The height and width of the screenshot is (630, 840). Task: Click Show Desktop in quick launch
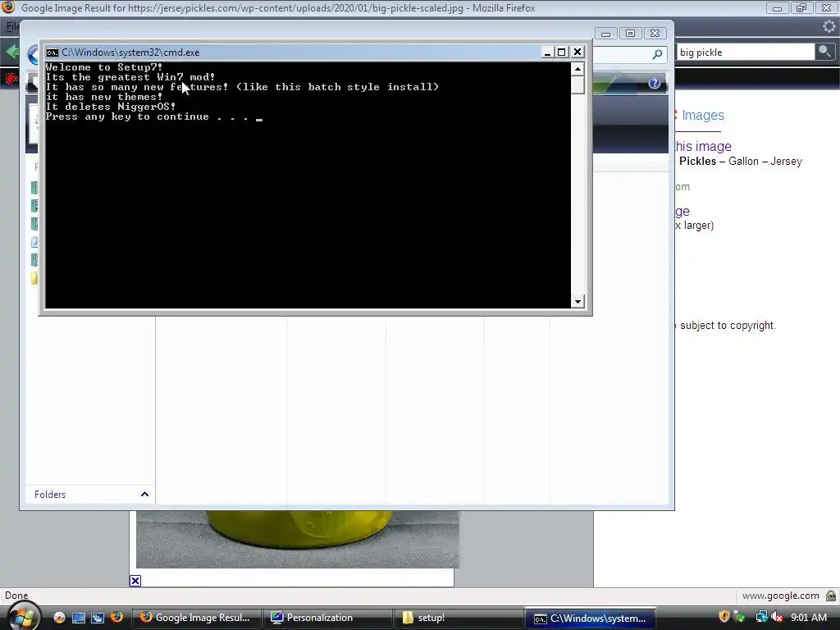tap(78, 618)
